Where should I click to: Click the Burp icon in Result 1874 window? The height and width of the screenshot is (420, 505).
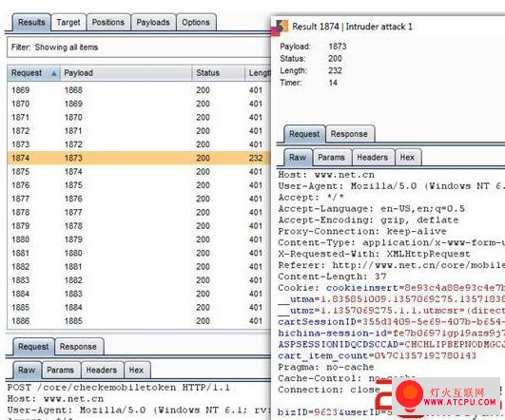click(x=282, y=27)
